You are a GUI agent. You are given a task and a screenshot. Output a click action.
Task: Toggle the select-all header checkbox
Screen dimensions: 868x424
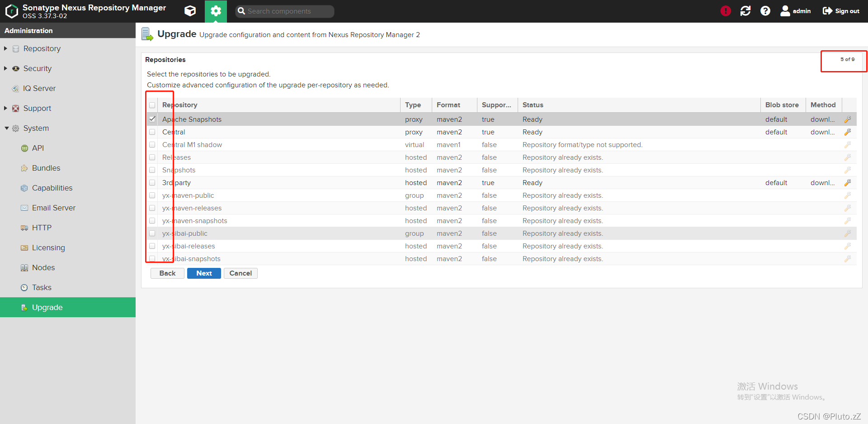152,105
